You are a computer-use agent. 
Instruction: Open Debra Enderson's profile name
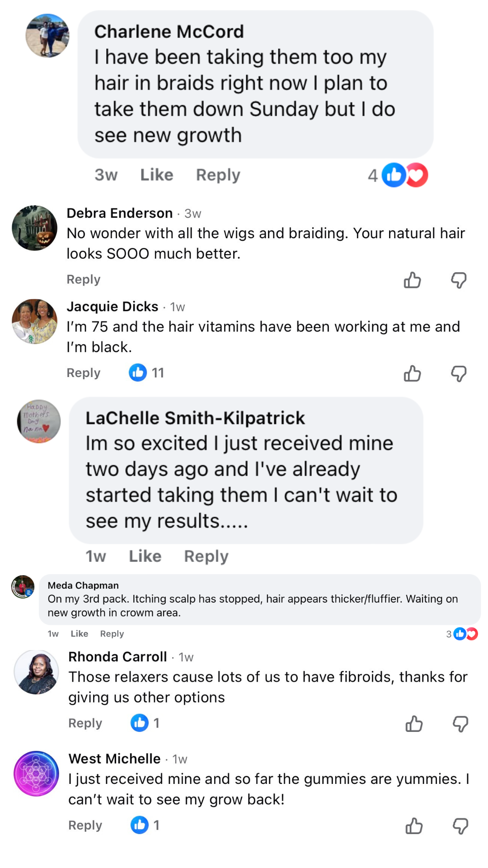(x=120, y=213)
